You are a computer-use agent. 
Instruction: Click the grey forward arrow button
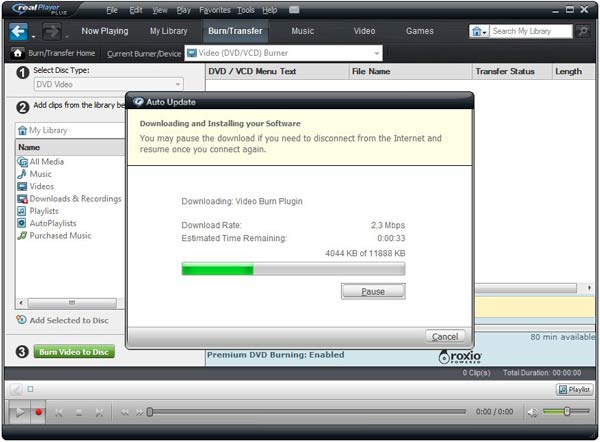tap(52, 31)
